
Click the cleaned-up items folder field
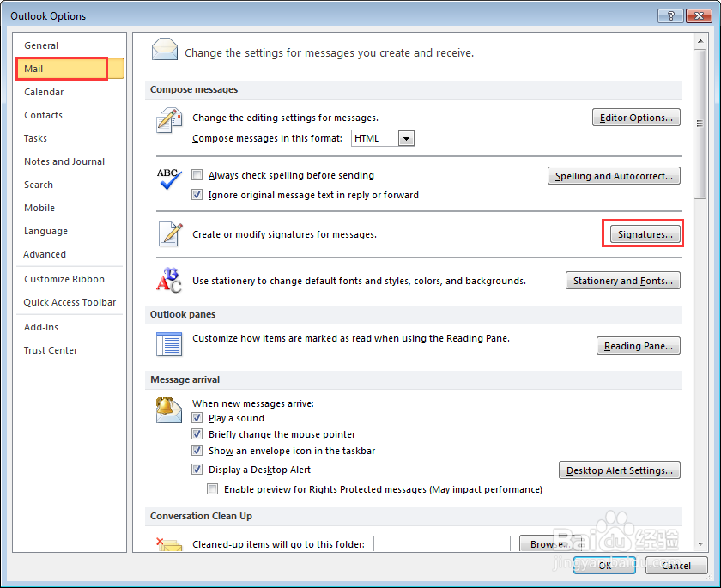442,544
